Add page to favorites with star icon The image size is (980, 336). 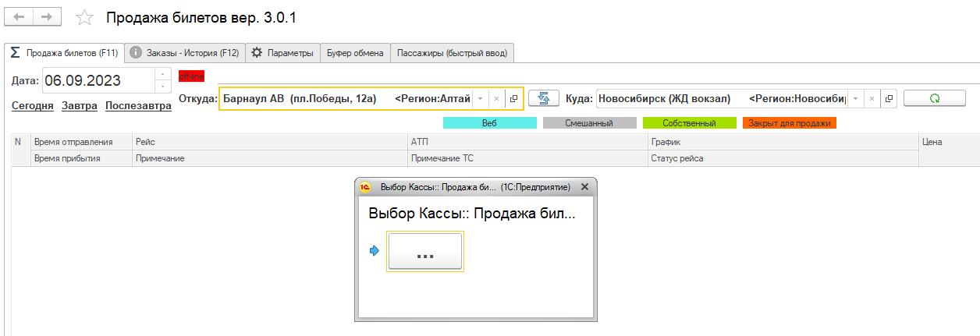pyautogui.click(x=84, y=17)
